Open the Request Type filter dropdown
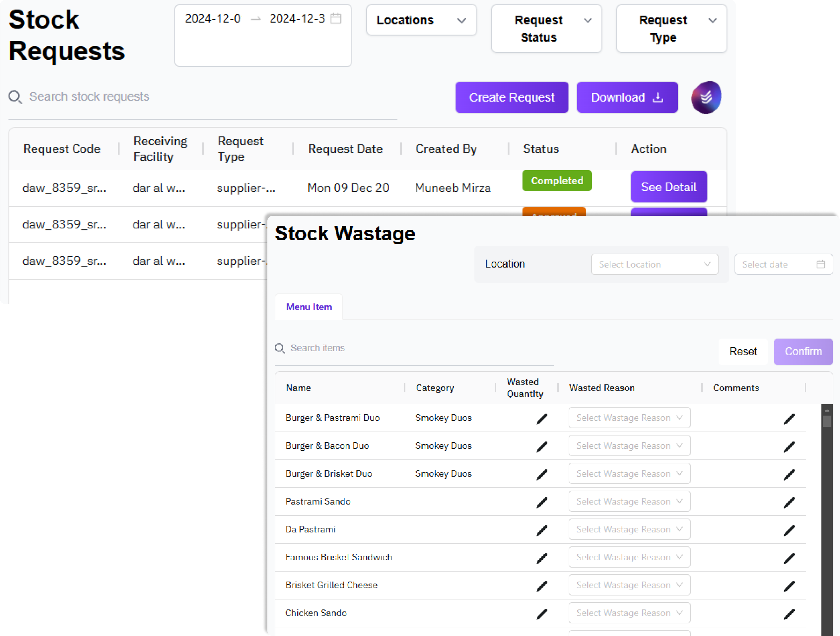Image resolution: width=840 pixels, height=636 pixels. click(x=671, y=29)
